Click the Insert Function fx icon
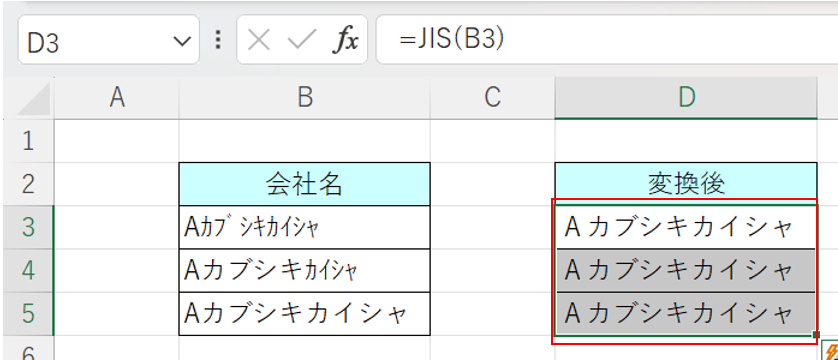 (x=345, y=40)
